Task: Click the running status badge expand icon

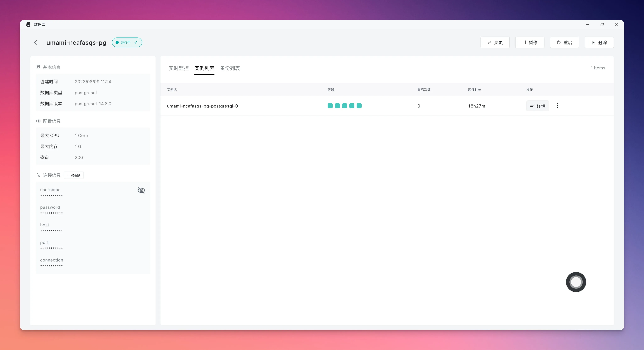Action: 136,42
